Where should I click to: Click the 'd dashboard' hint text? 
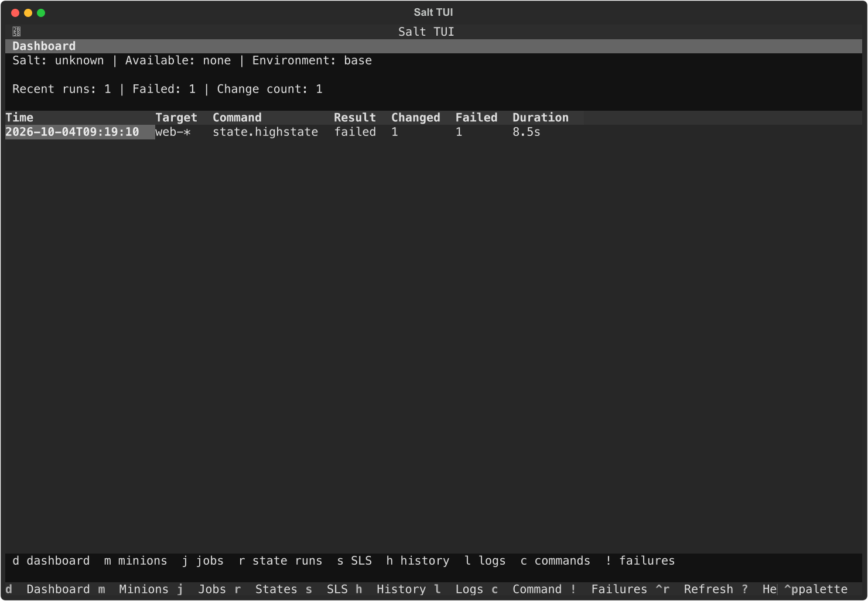pyautogui.click(x=51, y=561)
